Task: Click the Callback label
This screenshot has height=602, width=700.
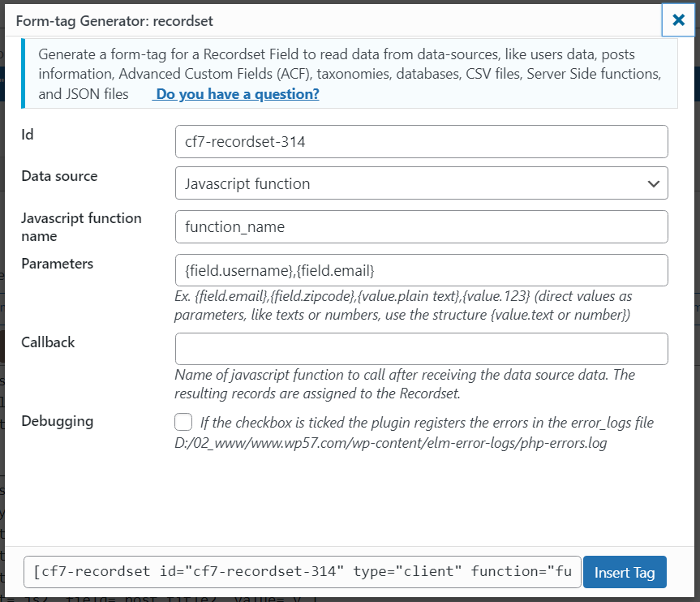Action: (48, 342)
